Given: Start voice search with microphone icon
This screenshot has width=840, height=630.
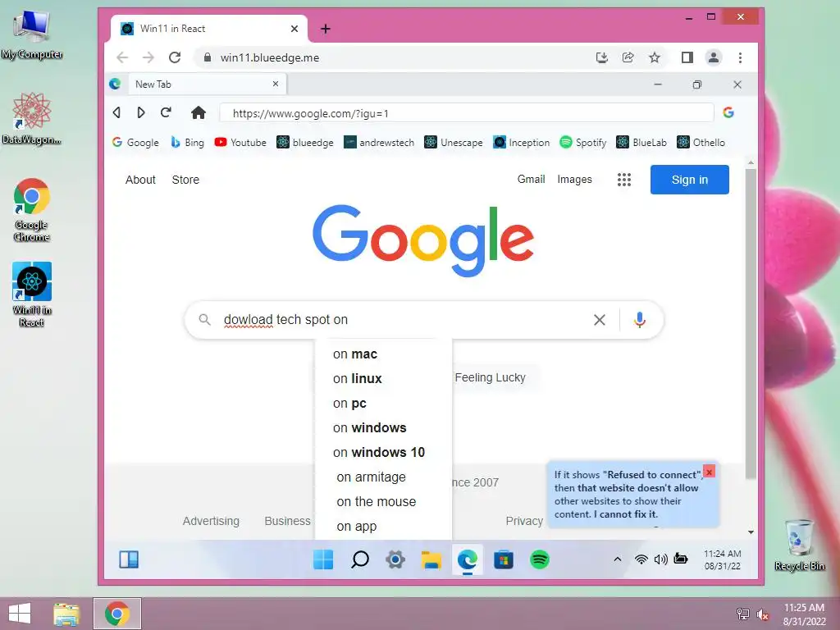Looking at the screenshot, I should (x=639, y=320).
